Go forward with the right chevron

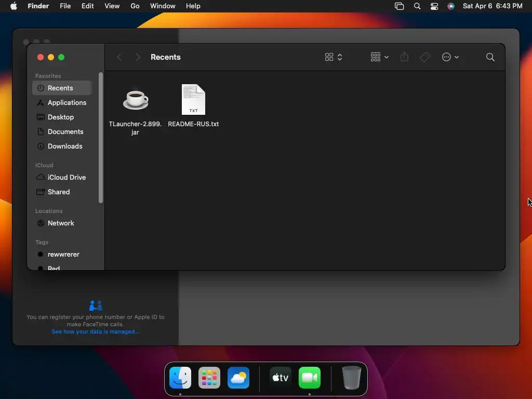(x=138, y=57)
